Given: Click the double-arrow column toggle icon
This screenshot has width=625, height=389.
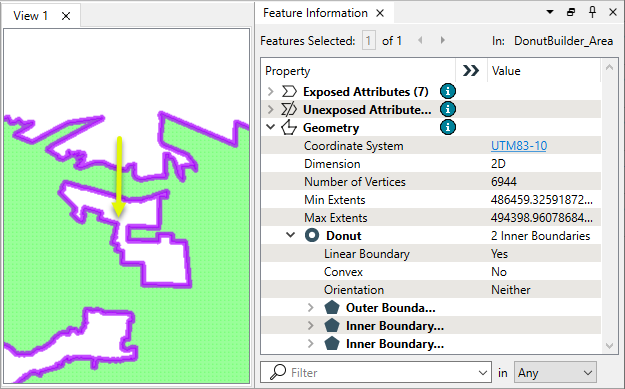Looking at the screenshot, I should click(x=470, y=71).
